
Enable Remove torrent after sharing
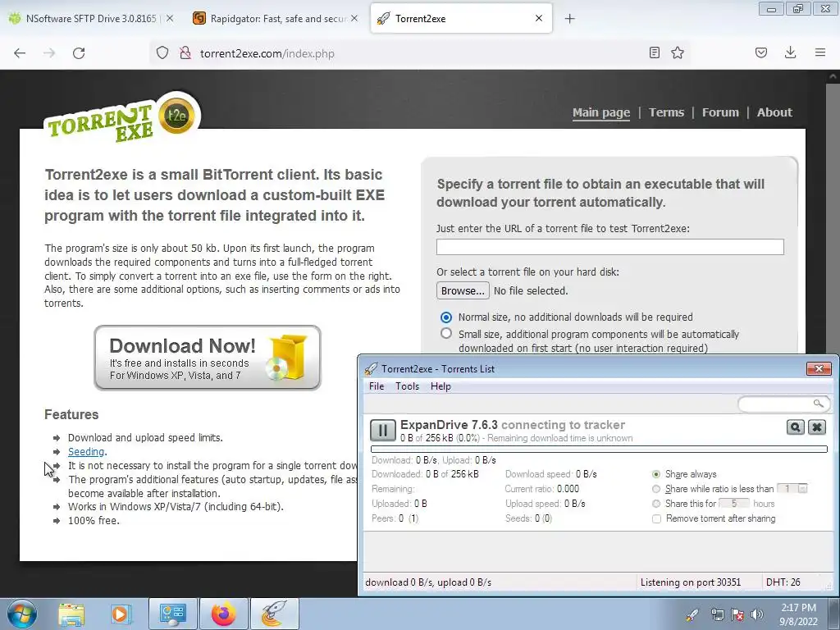(656, 518)
